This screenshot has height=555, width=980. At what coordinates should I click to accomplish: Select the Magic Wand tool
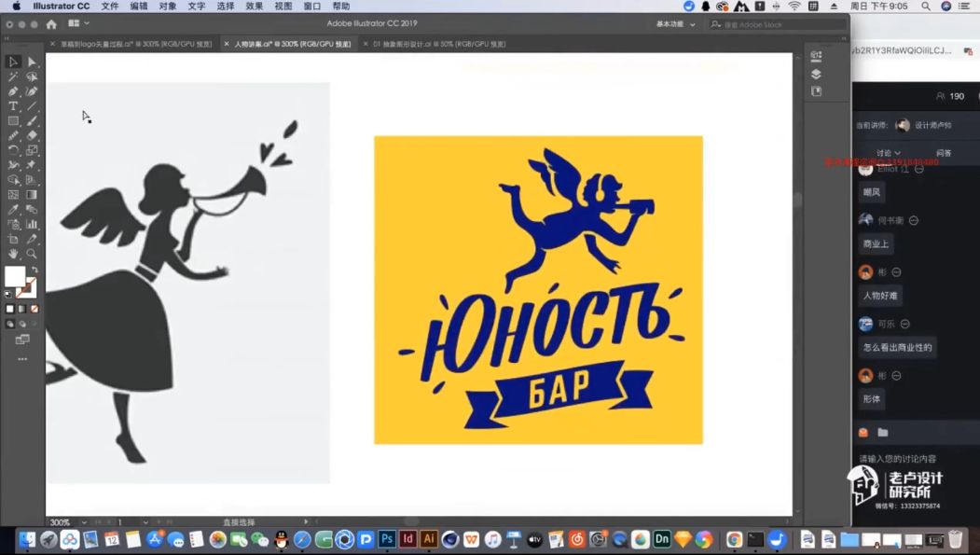[x=13, y=76]
